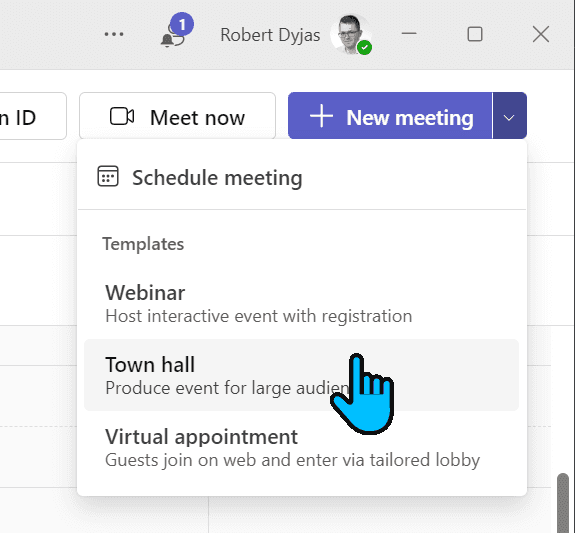
Task: Click the plus icon on New meeting
Action: point(321,116)
